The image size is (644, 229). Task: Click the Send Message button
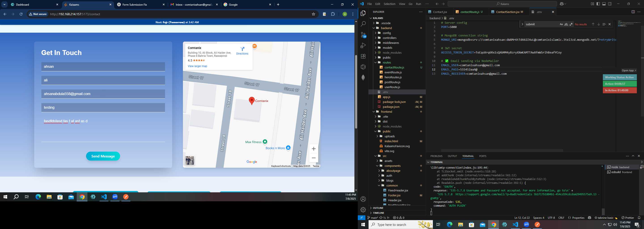[x=103, y=156]
